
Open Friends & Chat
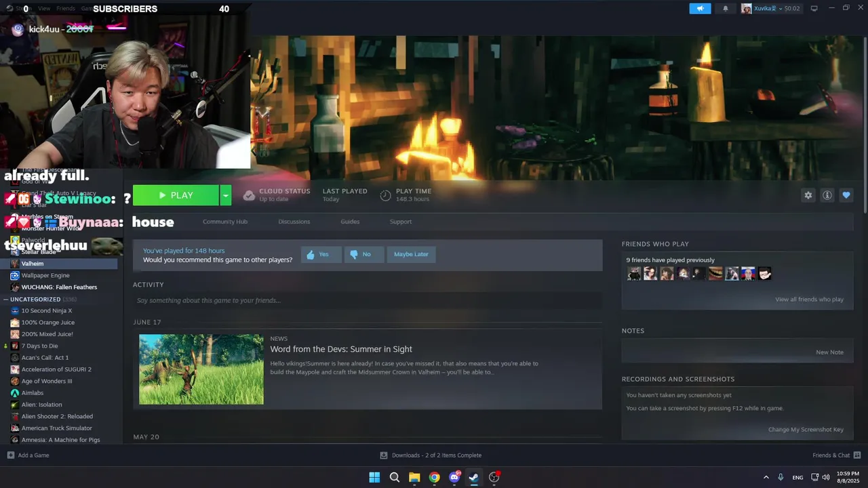(x=837, y=455)
